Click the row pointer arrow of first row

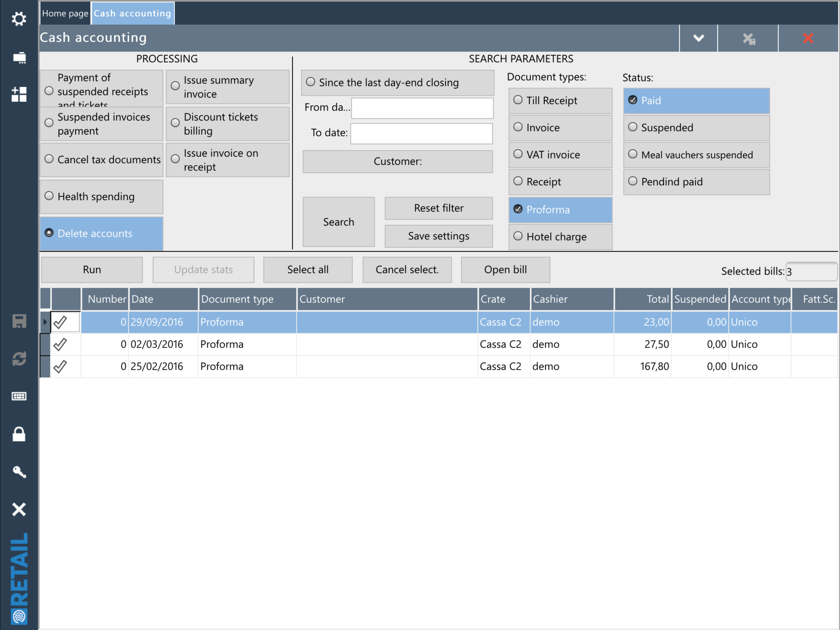[45, 322]
